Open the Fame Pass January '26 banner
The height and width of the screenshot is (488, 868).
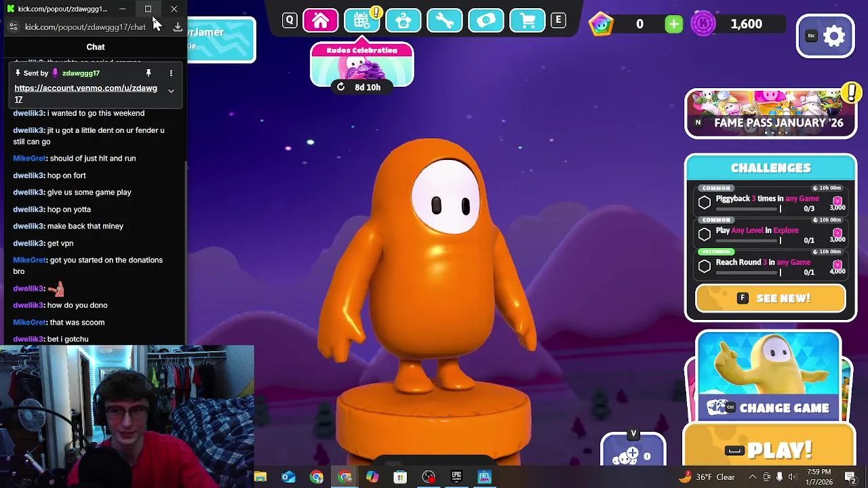[x=770, y=113]
